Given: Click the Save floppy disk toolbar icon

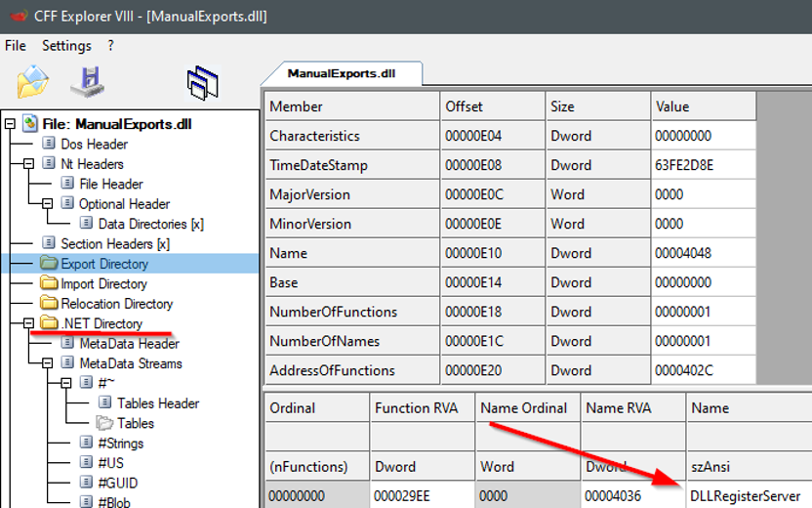Looking at the screenshot, I should pyautogui.click(x=89, y=81).
